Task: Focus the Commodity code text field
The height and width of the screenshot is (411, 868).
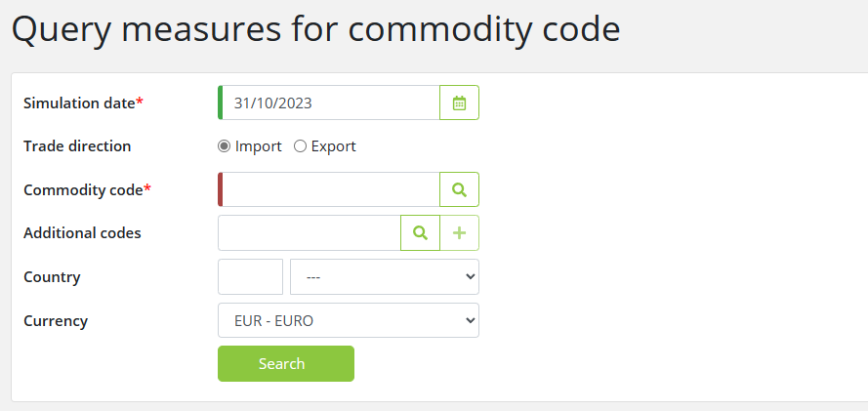Action: pyautogui.click(x=330, y=189)
